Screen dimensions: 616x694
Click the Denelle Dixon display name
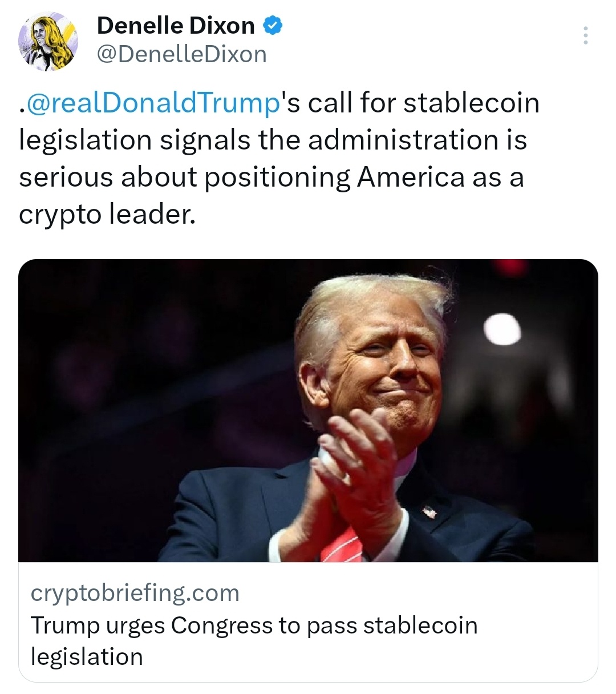coord(176,25)
